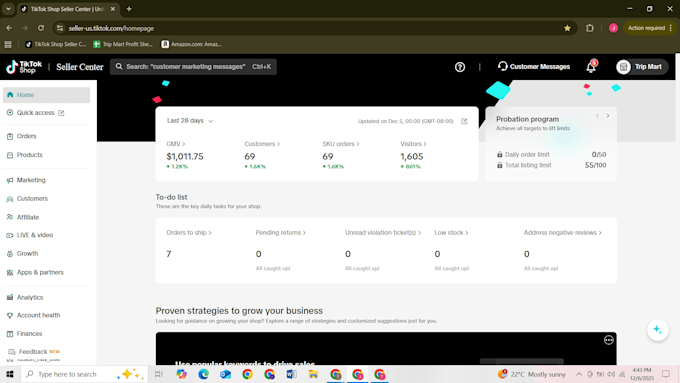Open Customer Messages
The image size is (680, 383).
point(534,66)
